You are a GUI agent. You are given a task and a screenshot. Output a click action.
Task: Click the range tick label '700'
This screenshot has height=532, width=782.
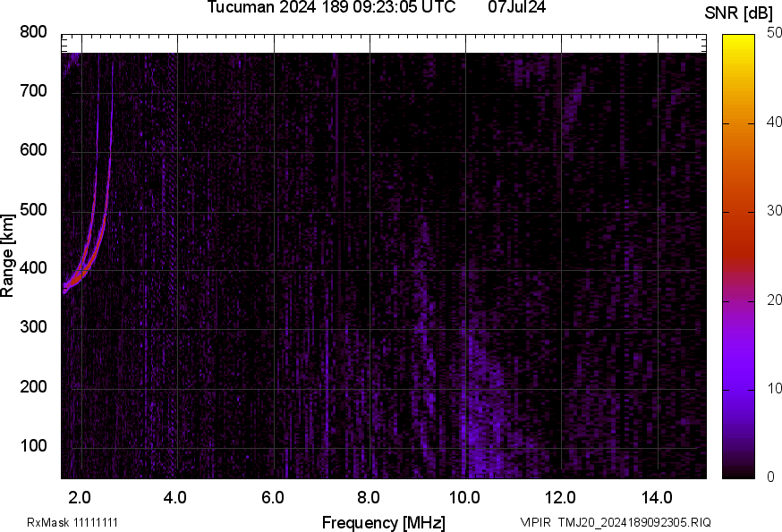pyautogui.click(x=33, y=90)
